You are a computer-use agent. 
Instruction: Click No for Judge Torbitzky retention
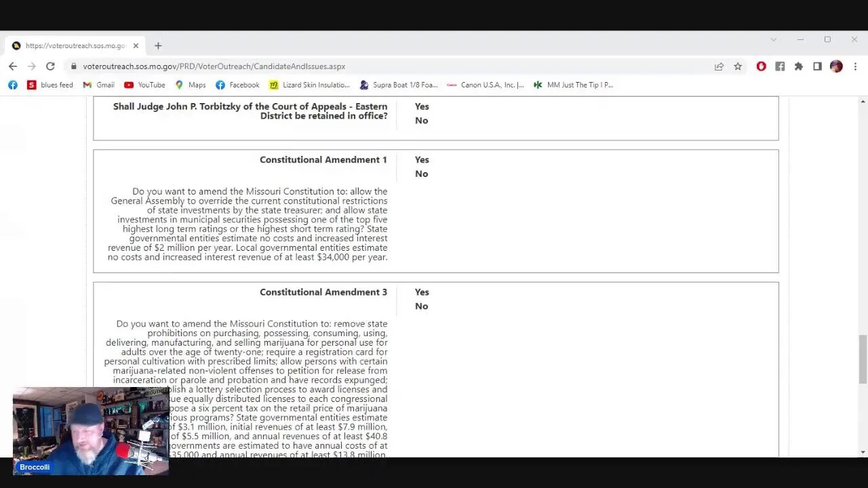coord(421,121)
